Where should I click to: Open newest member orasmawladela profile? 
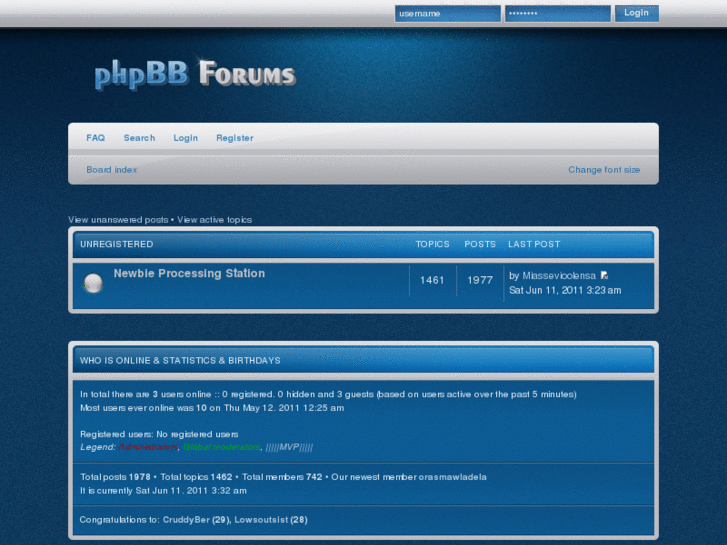(x=453, y=477)
